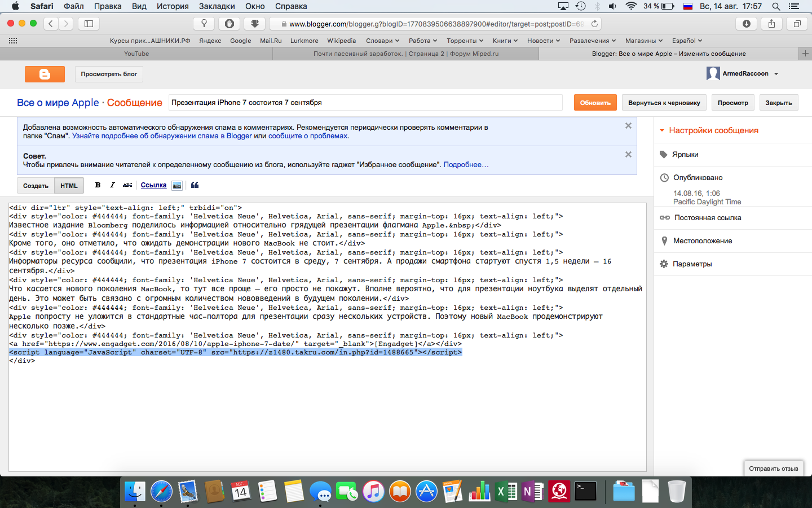812x508 pixels.
Task: Open the Правка menu
Action: pos(108,6)
